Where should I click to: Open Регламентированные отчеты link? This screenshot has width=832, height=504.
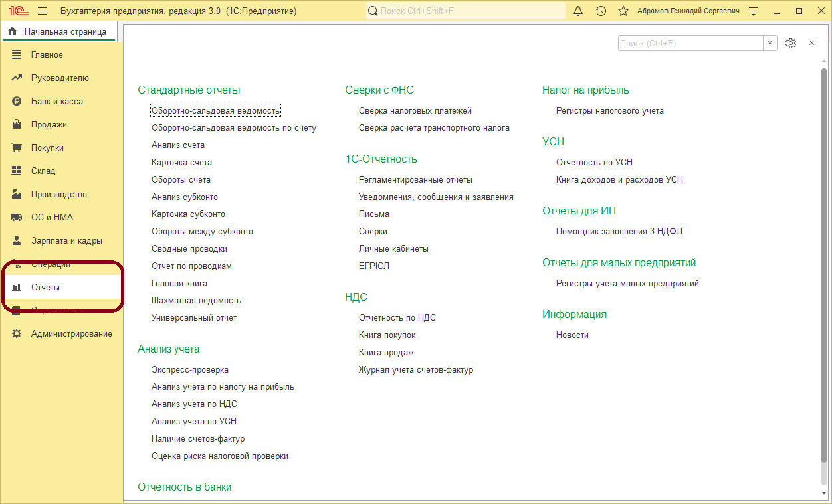click(x=415, y=180)
